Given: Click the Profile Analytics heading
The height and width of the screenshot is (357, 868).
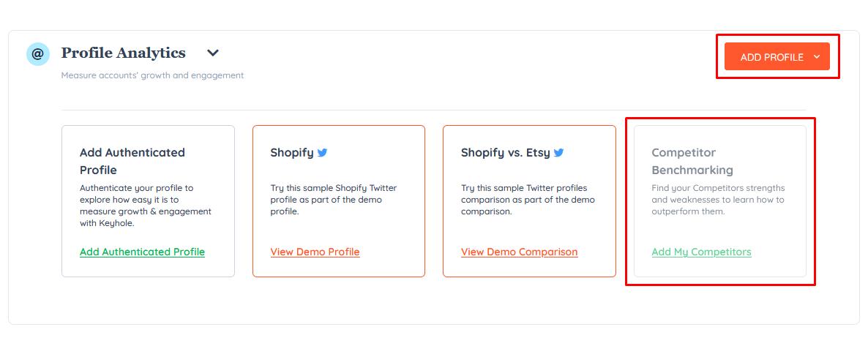Looking at the screenshot, I should pyautogui.click(x=124, y=53).
